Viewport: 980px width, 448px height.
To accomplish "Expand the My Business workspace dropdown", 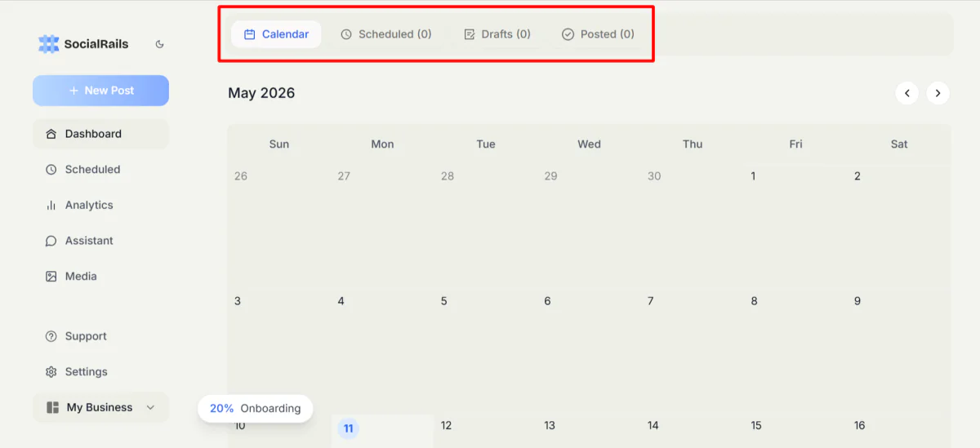I will [100, 407].
